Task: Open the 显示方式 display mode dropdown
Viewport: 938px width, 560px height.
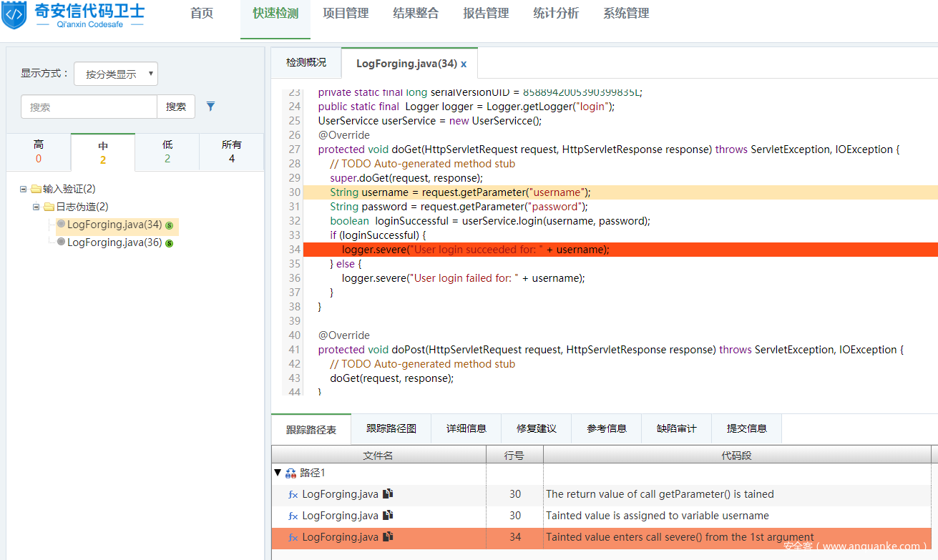Action: point(116,74)
